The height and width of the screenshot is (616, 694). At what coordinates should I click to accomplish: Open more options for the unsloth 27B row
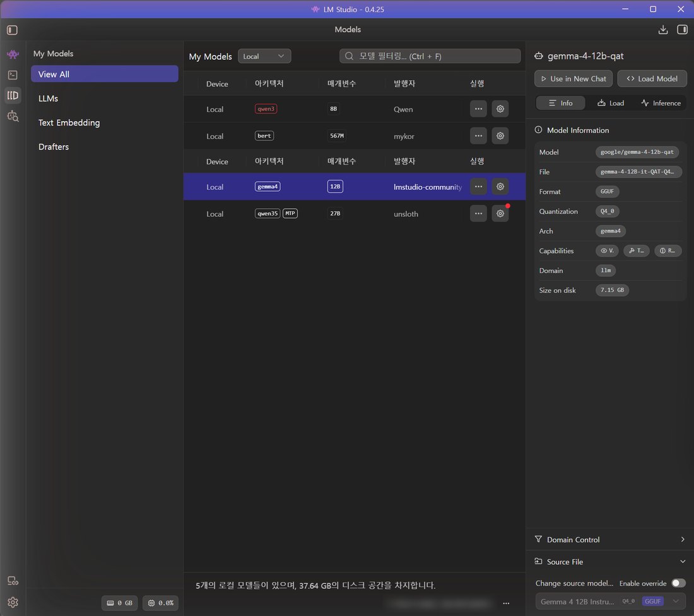click(x=478, y=214)
